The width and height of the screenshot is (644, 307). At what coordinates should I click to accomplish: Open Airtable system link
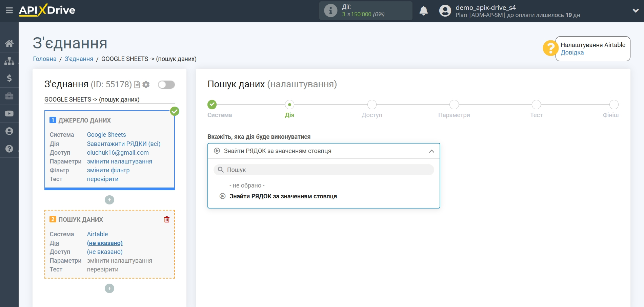point(98,234)
